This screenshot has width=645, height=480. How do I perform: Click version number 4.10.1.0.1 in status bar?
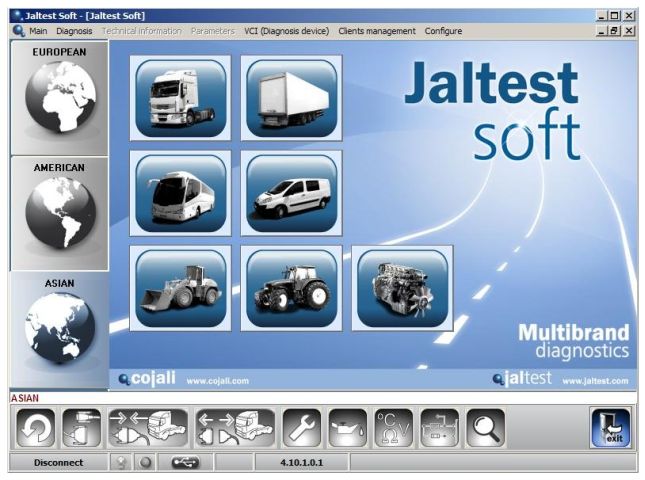click(x=302, y=463)
